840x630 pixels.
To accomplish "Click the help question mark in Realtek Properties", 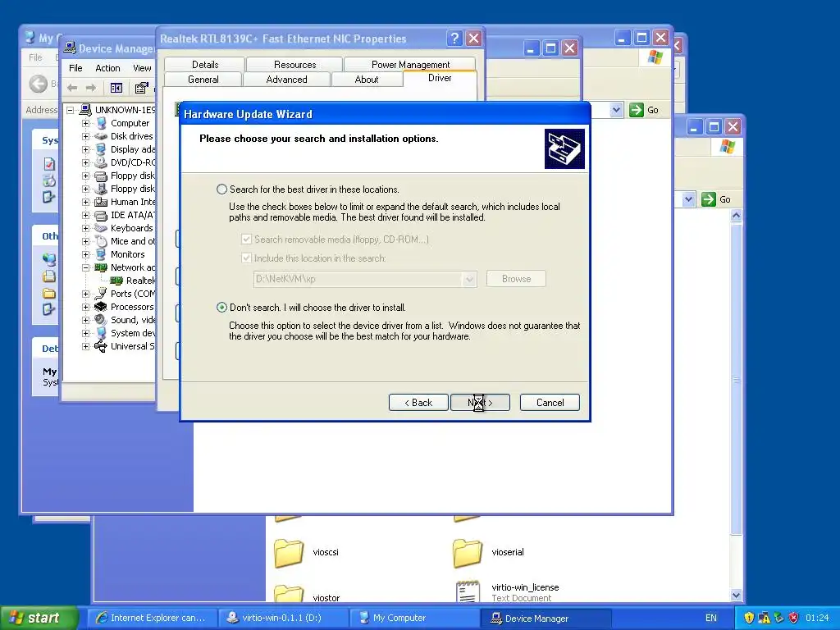I will coord(454,38).
